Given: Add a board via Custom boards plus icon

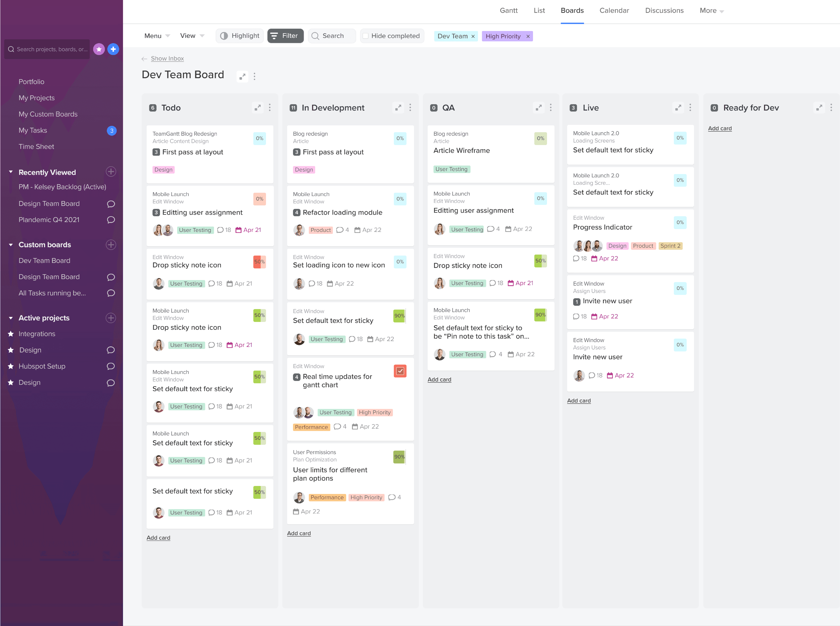Looking at the screenshot, I should coord(111,245).
